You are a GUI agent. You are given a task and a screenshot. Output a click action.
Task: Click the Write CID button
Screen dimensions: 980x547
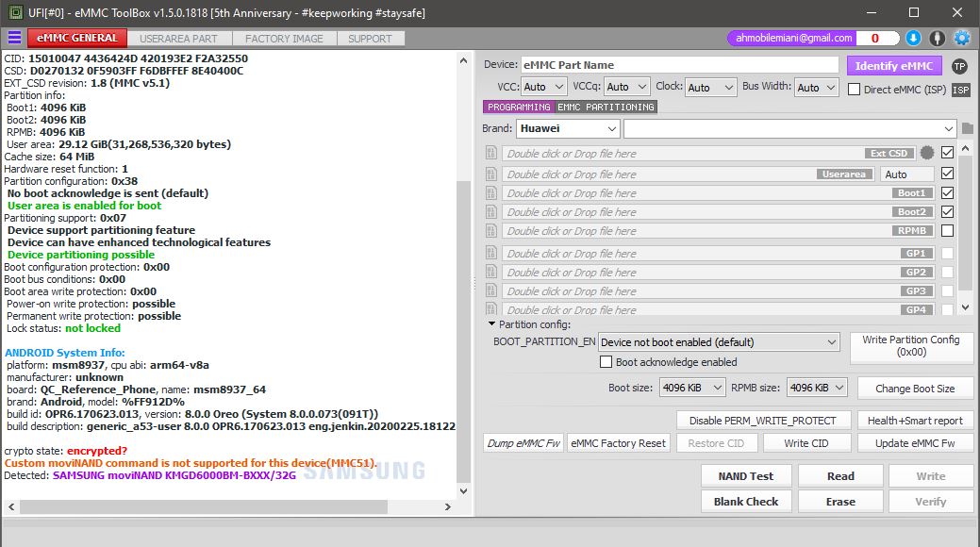806,443
